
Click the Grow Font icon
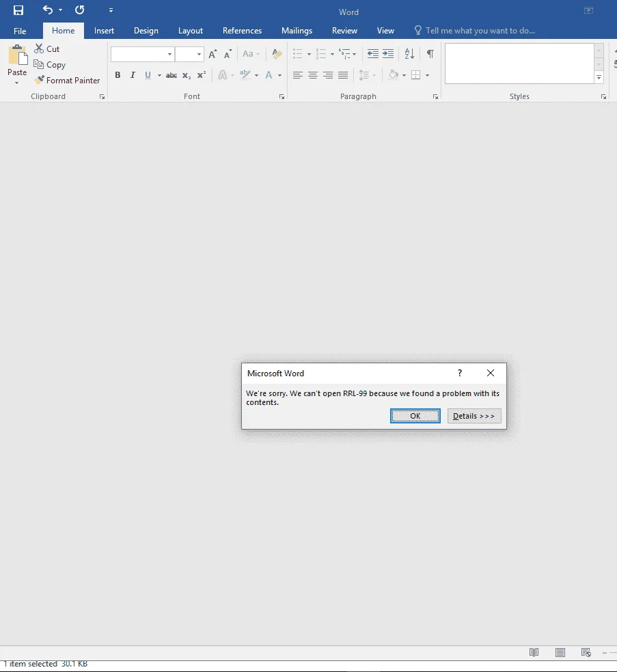(212, 54)
